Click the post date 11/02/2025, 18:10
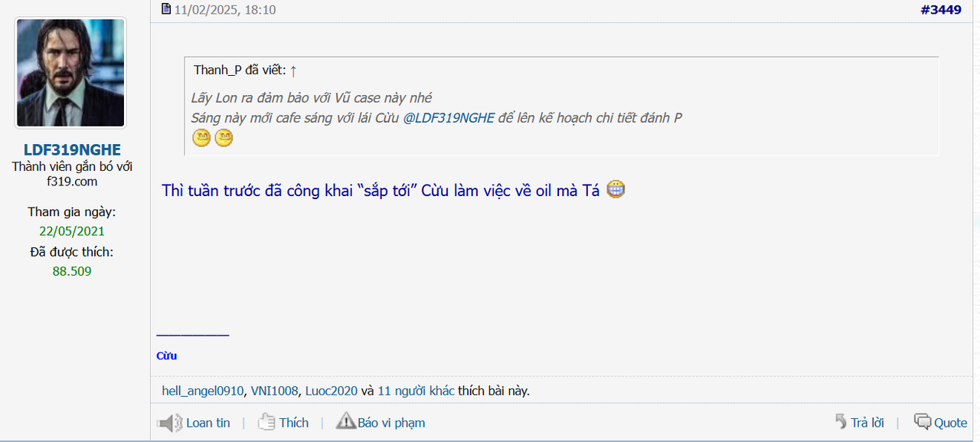The image size is (980, 442). click(225, 10)
